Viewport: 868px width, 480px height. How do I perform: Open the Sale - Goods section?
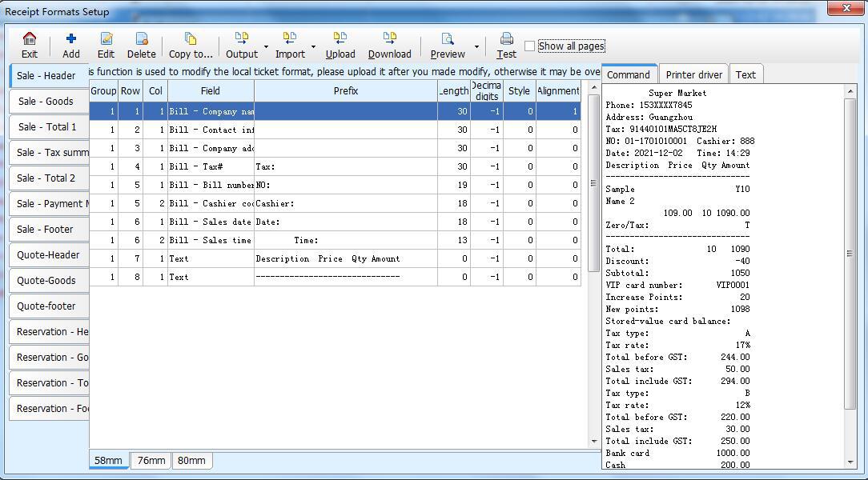(x=46, y=102)
